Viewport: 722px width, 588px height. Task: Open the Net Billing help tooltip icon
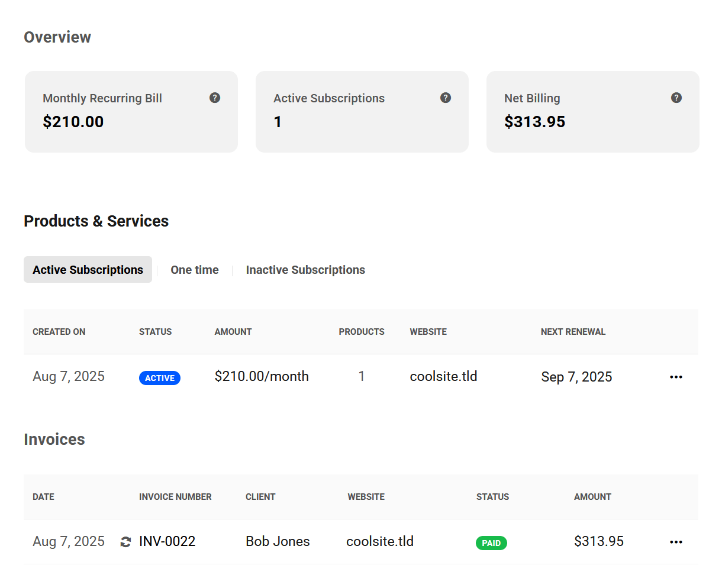[x=676, y=98]
